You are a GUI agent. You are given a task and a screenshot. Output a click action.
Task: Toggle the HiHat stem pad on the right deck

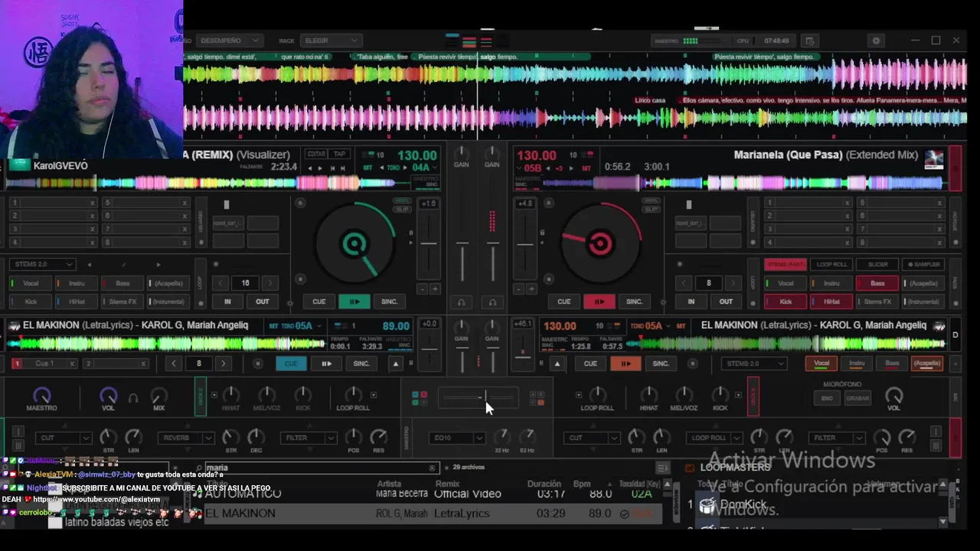click(x=831, y=302)
